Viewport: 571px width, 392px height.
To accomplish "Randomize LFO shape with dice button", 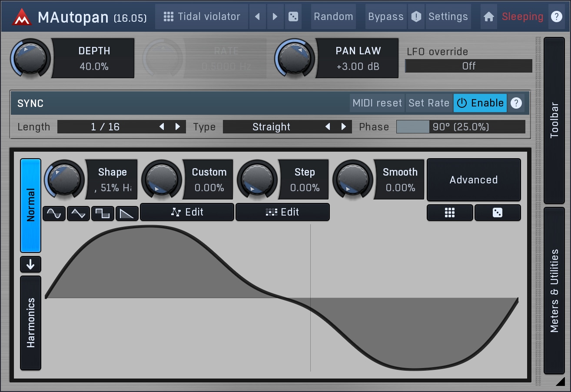I will pos(498,213).
